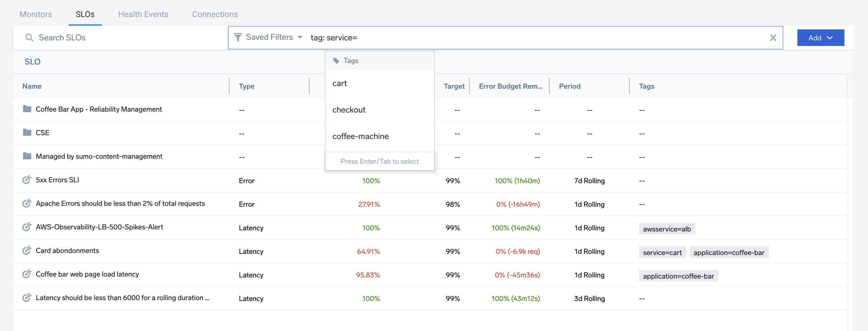Go to the Connections tab

point(215,14)
